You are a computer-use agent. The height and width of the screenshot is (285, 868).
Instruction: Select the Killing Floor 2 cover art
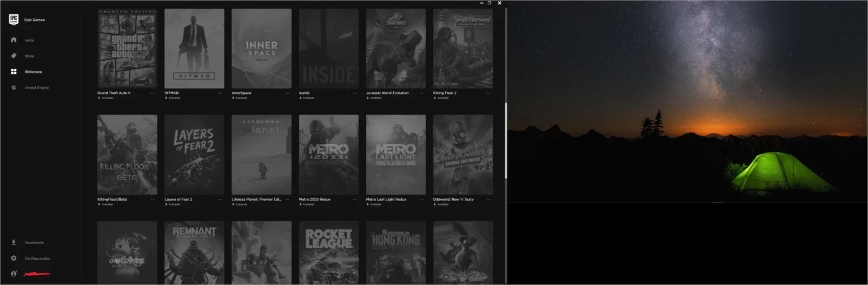tap(463, 48)
